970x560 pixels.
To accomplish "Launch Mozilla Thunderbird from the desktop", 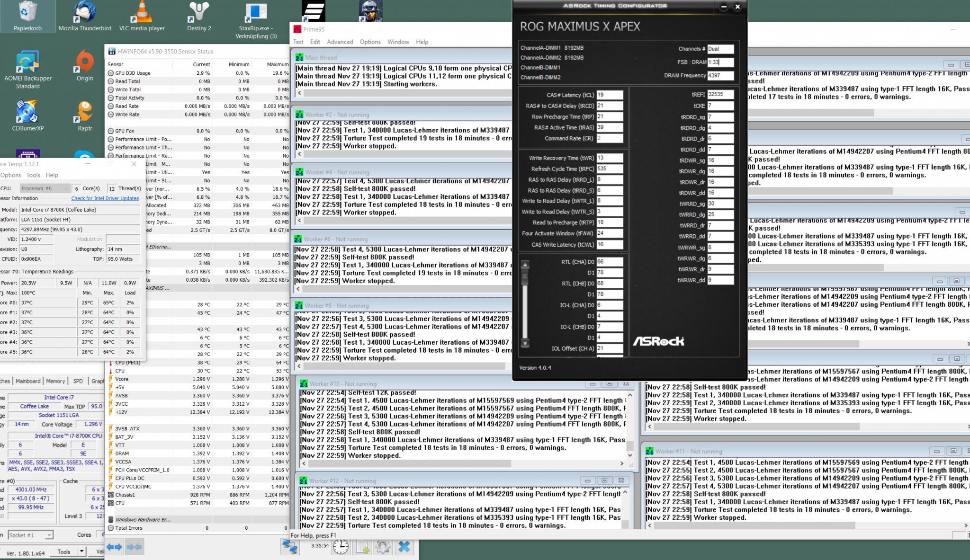I will 85,15.
